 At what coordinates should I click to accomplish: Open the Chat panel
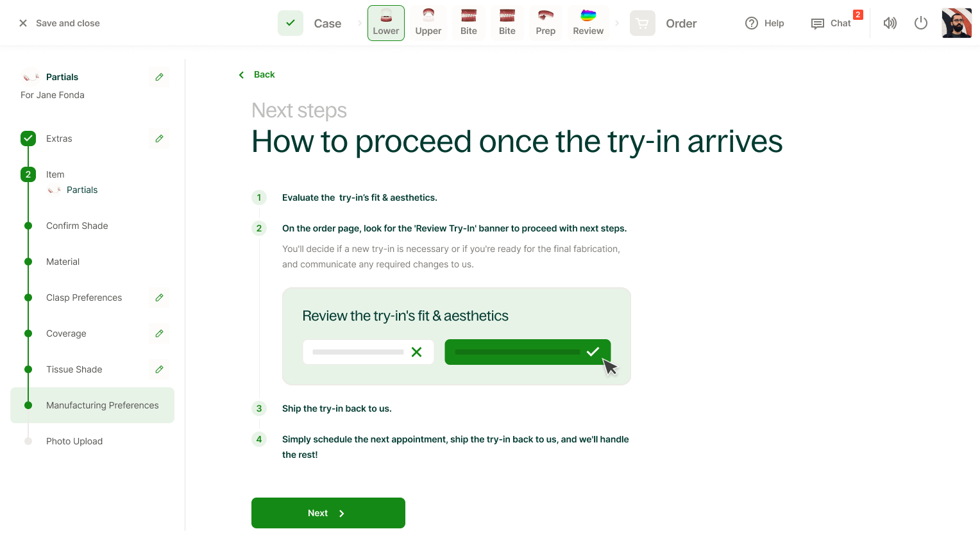click(x=831, y=23)
